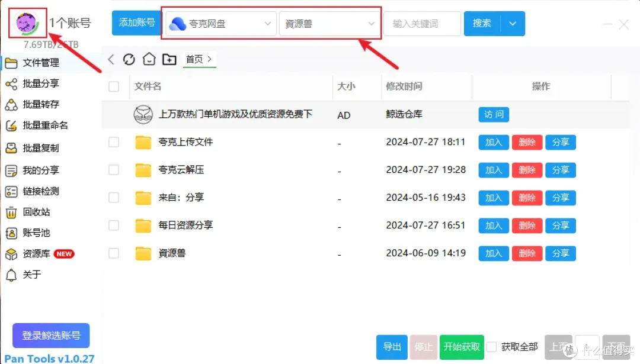
Task: Click the home icon
Action: point(149,59)
